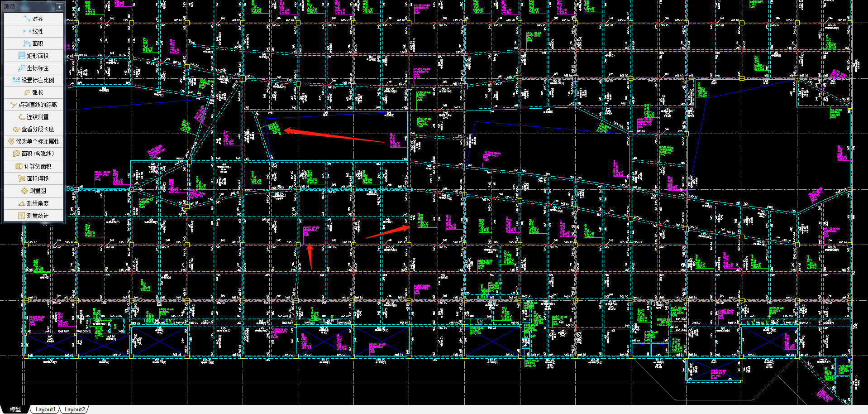
Task: Activate the 测量圆 circle measurement tool
Action: [33, 191]
